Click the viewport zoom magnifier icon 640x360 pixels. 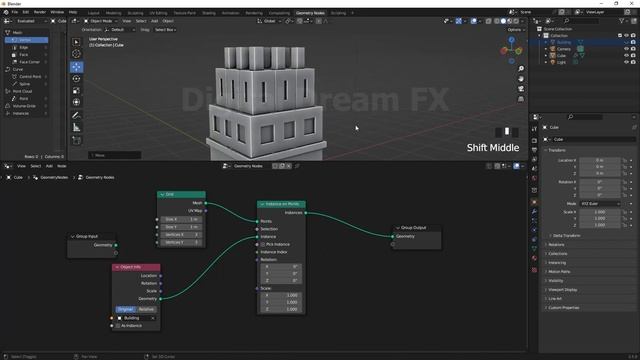tap(521, 69)
